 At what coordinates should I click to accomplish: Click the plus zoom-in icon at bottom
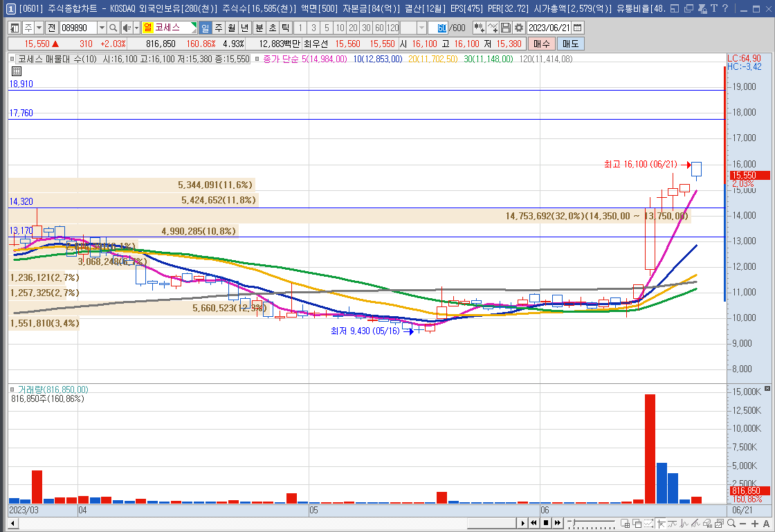pyautogui.click(x=755, y=523)
